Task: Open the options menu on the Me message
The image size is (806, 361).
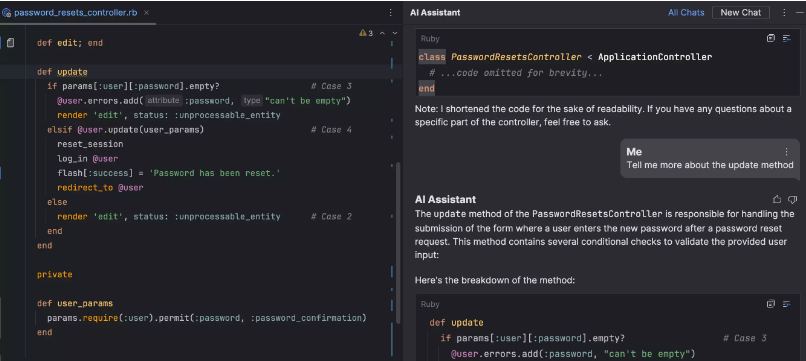Action: pos(786,152)
